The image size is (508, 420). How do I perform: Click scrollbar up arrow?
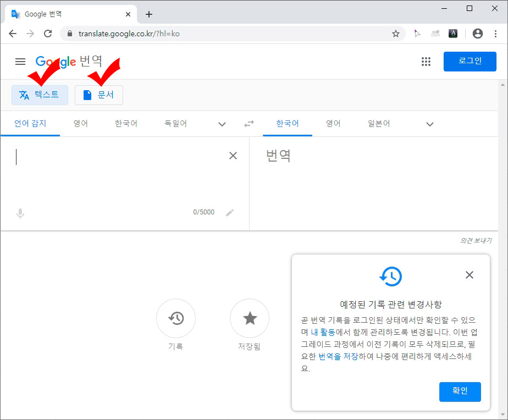503,85
